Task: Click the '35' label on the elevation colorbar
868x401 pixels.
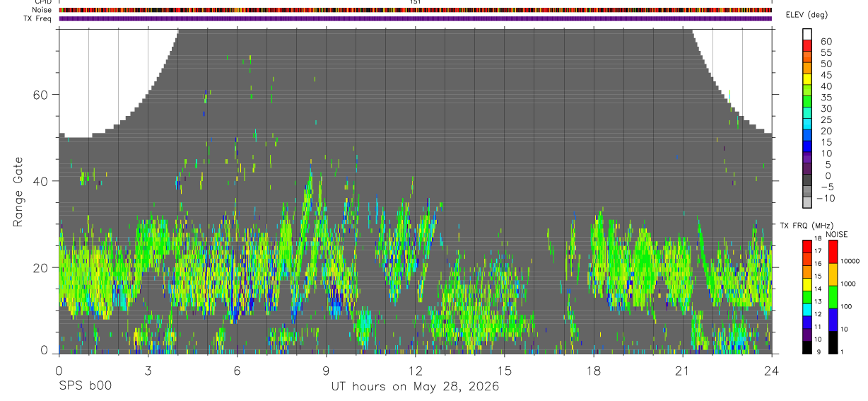Action: [x=826, y=98]
